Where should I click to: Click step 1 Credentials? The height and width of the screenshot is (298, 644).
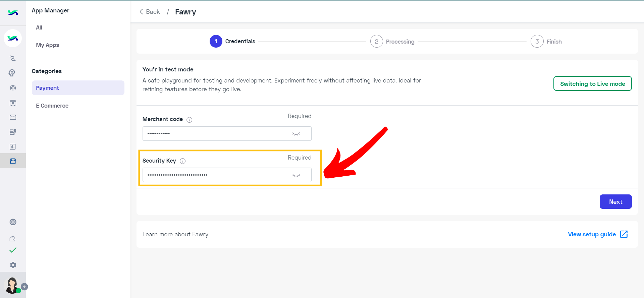click(232, 41)
